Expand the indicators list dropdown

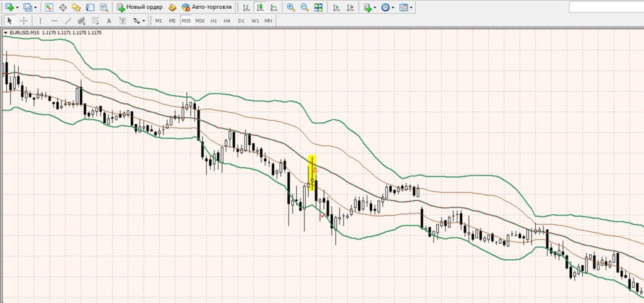pyautogui.click(x=375, y=8)
